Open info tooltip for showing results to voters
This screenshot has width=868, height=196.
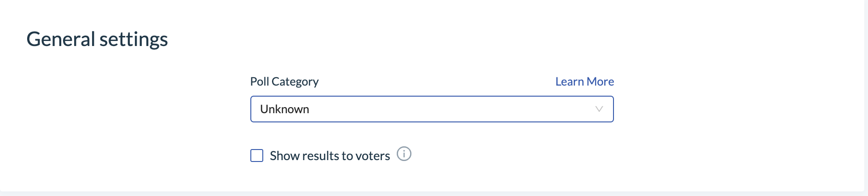coord(404,154)
